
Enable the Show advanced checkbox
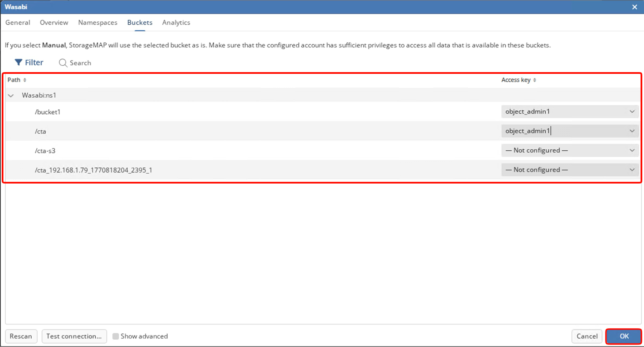[x=115, y=336]
